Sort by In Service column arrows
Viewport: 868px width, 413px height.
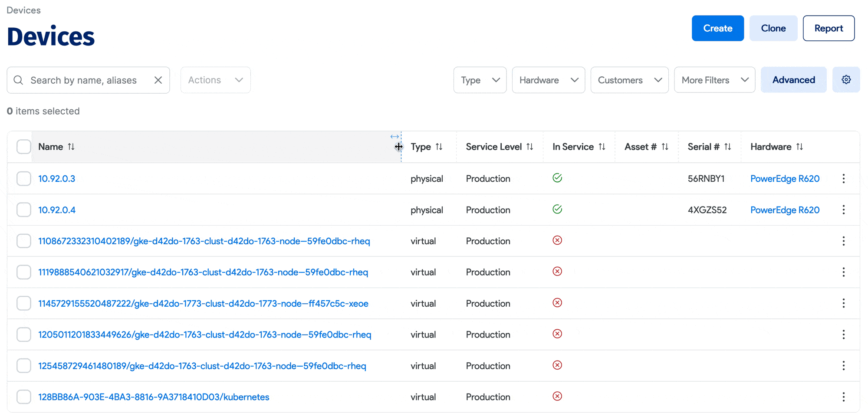pyautogui.click(x=602, y=147)
